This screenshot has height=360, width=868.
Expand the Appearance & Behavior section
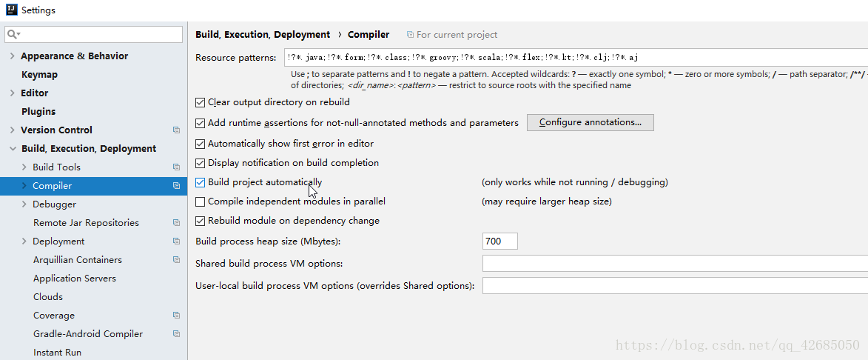pos(12,56)
